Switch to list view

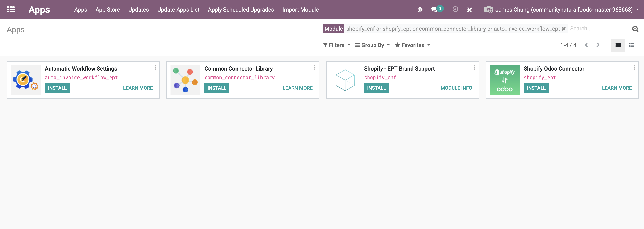[x=631, y=45]
